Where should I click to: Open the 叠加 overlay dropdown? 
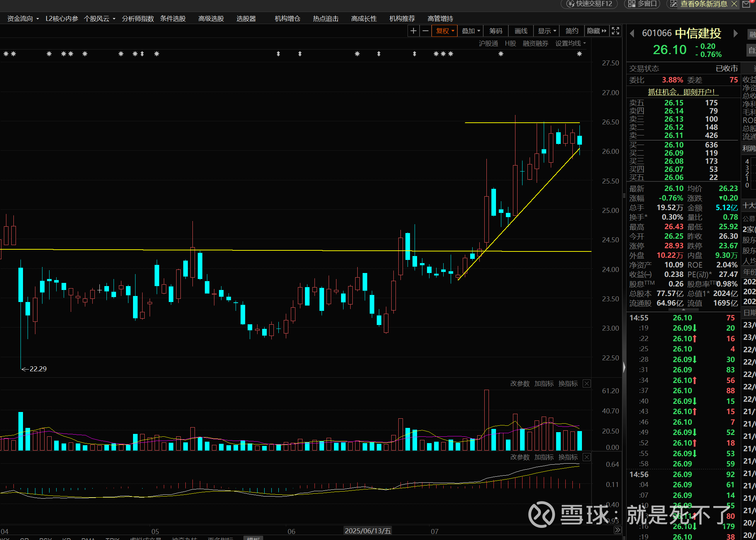(471, 31)
